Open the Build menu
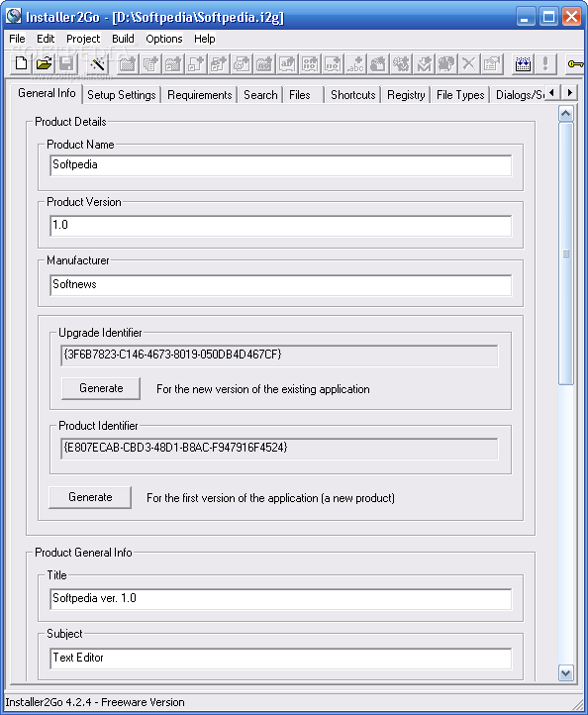 click(x=123, y=39)
